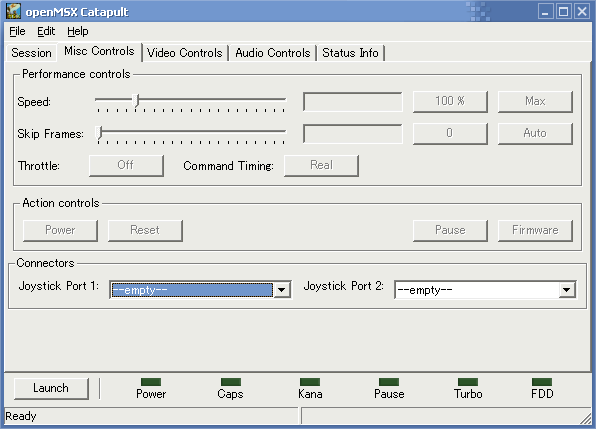Open the Audio Controls tab

(273, 53)
